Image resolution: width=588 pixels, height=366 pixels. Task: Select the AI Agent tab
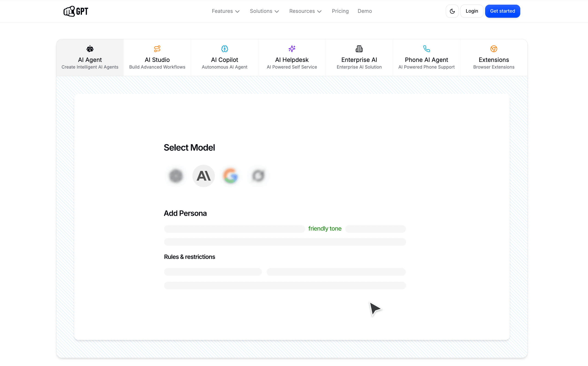90,58
